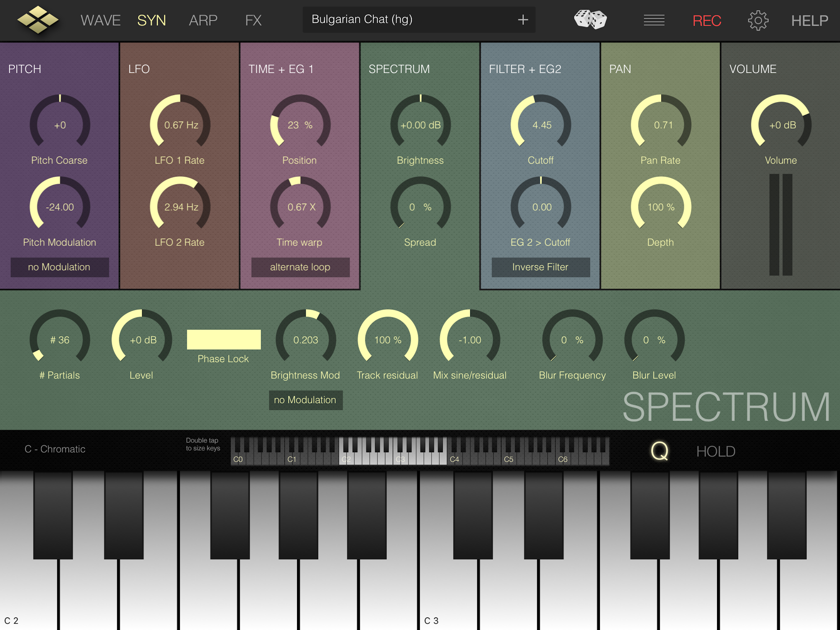Switch to the FX tab

point(253,21)
